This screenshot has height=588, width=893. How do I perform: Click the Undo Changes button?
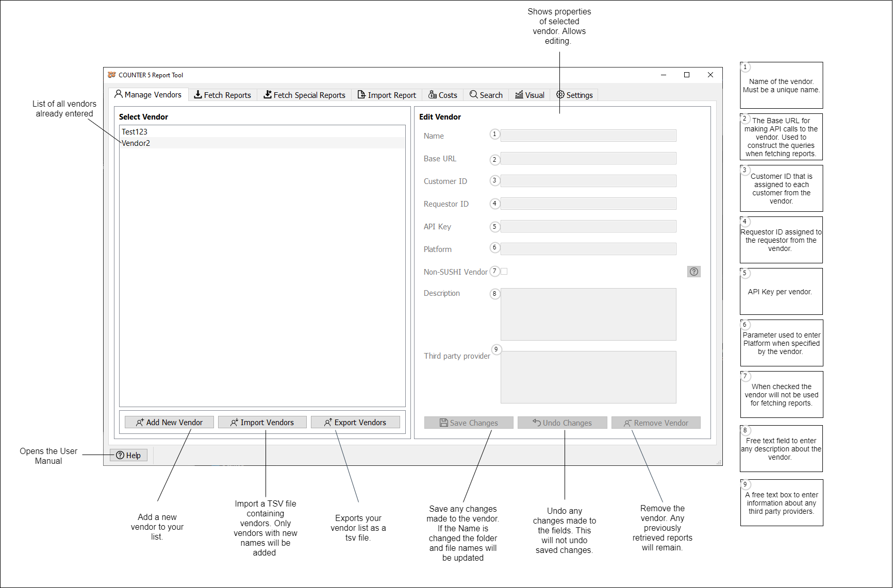tap(561, 423)
